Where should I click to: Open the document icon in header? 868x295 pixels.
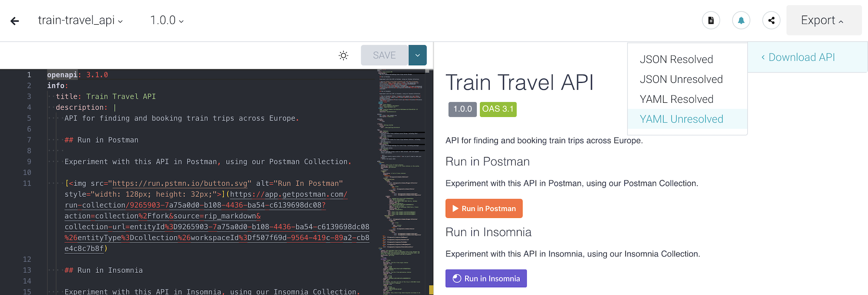pyautogui.click(x=711, y=20)
